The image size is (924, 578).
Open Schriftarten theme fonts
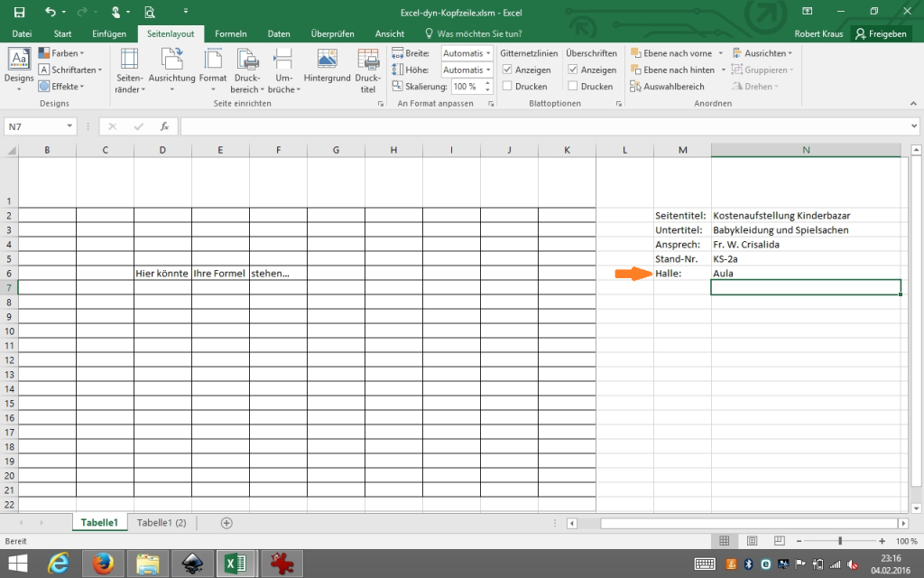[70, 70]
